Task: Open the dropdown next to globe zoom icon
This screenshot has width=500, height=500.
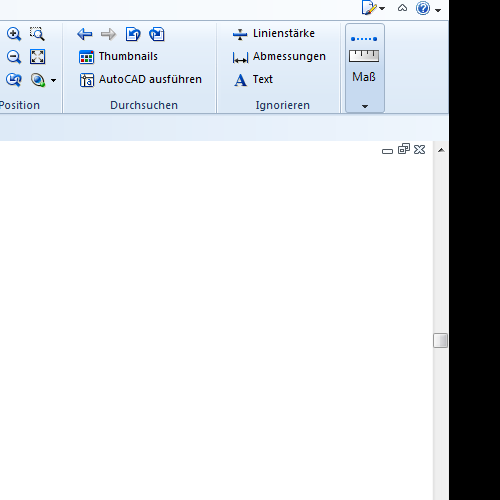Action: click(53, 80)
